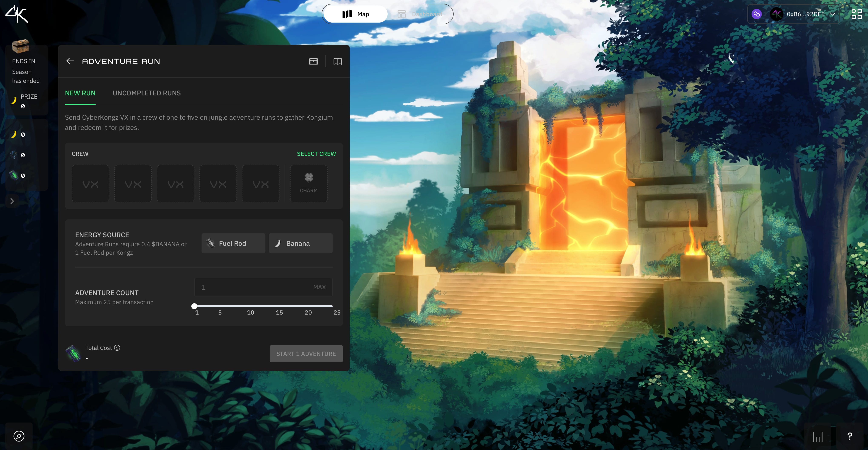This screenshot has height=450, width=868.
Task: Expand the wallet address dropdown
Action: coord(833,14)
